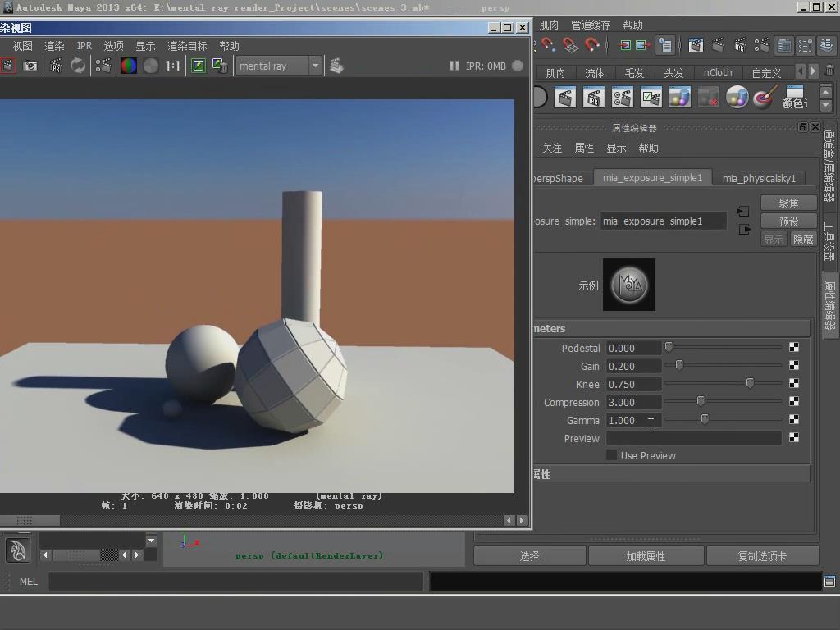Click the Knee slider handle

click(750, 383)
